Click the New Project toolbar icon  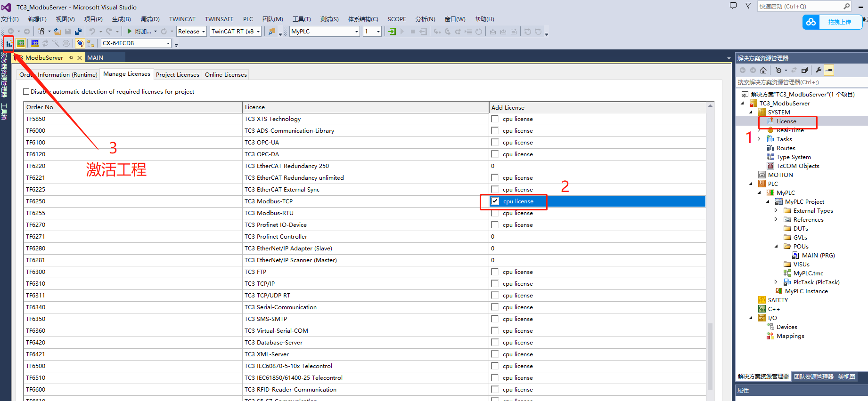point(41,32)
